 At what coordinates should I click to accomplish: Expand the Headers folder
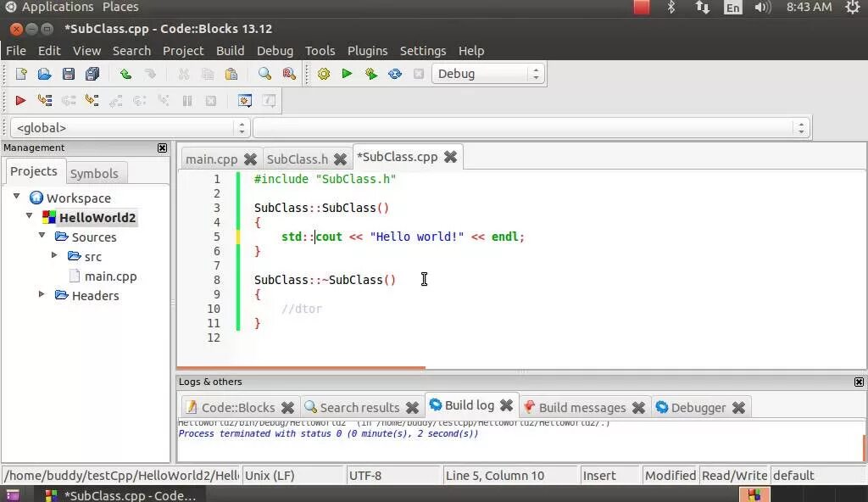[x=42, y=293]
